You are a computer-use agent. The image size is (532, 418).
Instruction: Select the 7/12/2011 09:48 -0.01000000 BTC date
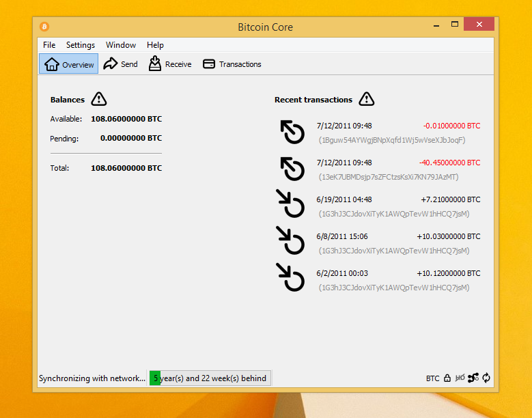[x=344, y=126]
